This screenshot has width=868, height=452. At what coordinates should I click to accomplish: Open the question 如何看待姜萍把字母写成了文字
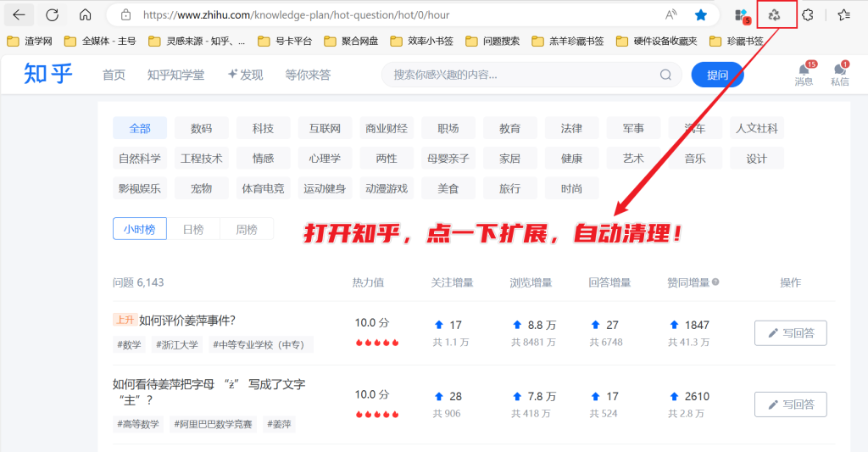pos(209,392)
